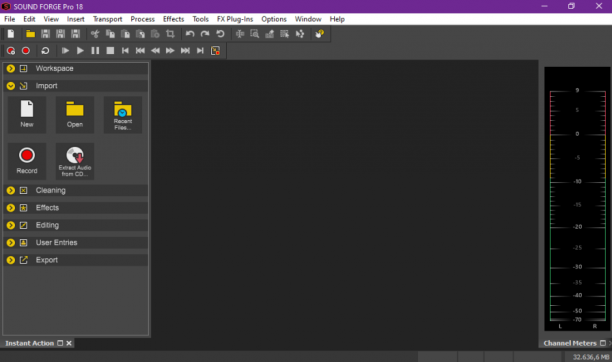Open the Window menu

[308, 19]
